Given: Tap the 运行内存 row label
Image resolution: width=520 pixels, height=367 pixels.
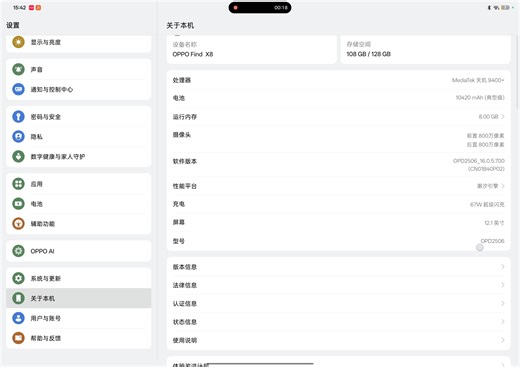Looking at the screenshot, I should click(x=185, y=117).
